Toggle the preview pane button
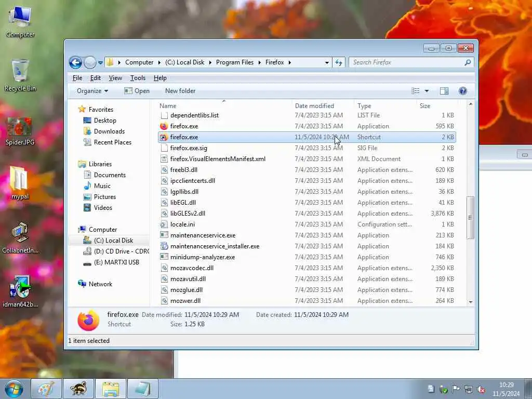532x399 pixels. 444,91
